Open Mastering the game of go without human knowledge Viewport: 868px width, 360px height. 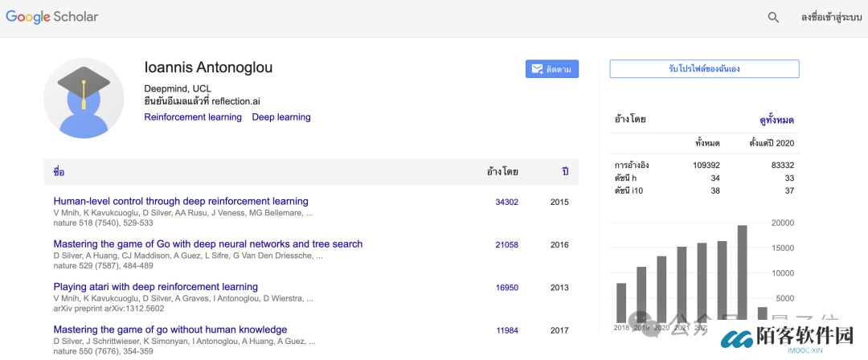[170, 329]
